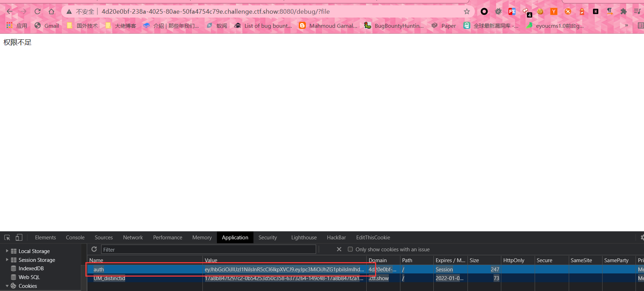The height and width of the screenshot is (291, 644).
Task: Refresh the cookies table
Action: (94, 249)
